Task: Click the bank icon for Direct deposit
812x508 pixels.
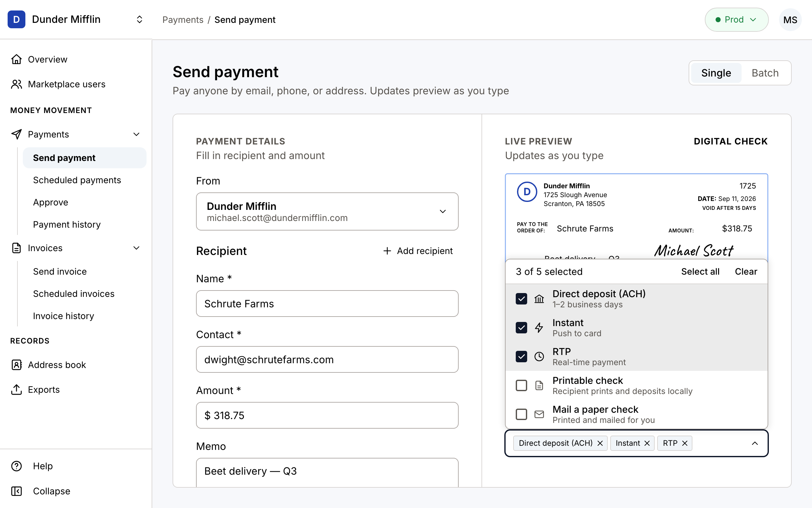Action: [x=539, y=299]
